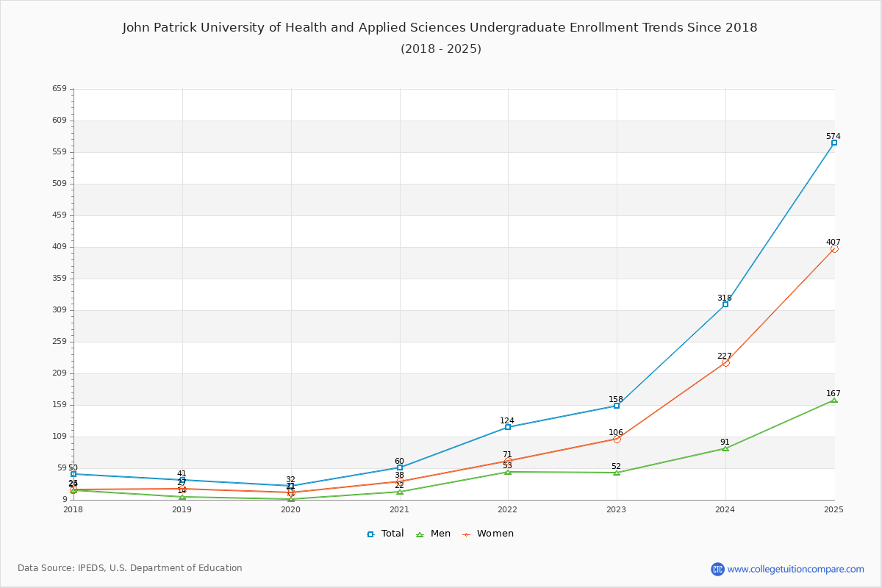Viewport: 882px width, 588px height.
Task: Click Total data point 32 for 2020
Action: [291, 486]
